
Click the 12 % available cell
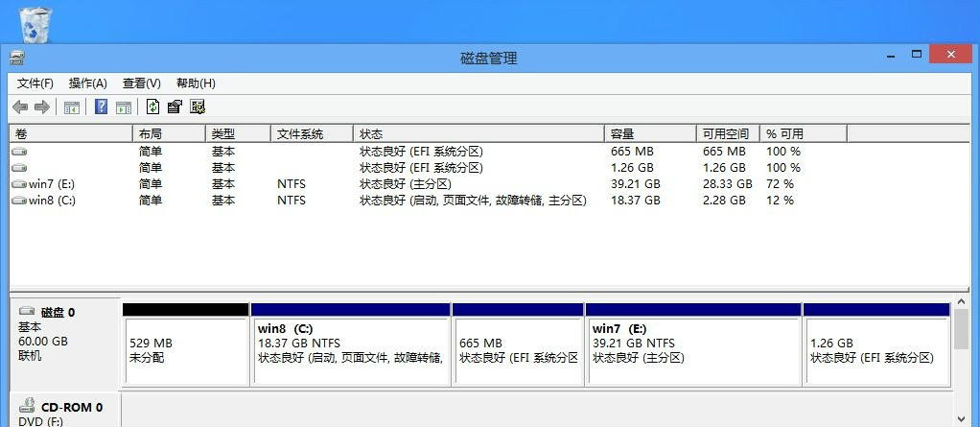pos(780,200)
